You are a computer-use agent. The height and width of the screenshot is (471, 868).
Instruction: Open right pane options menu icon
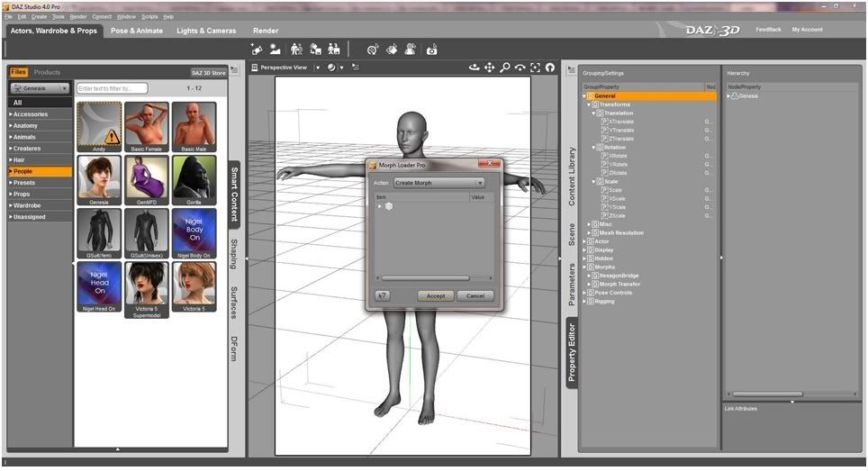coord(571,70)
